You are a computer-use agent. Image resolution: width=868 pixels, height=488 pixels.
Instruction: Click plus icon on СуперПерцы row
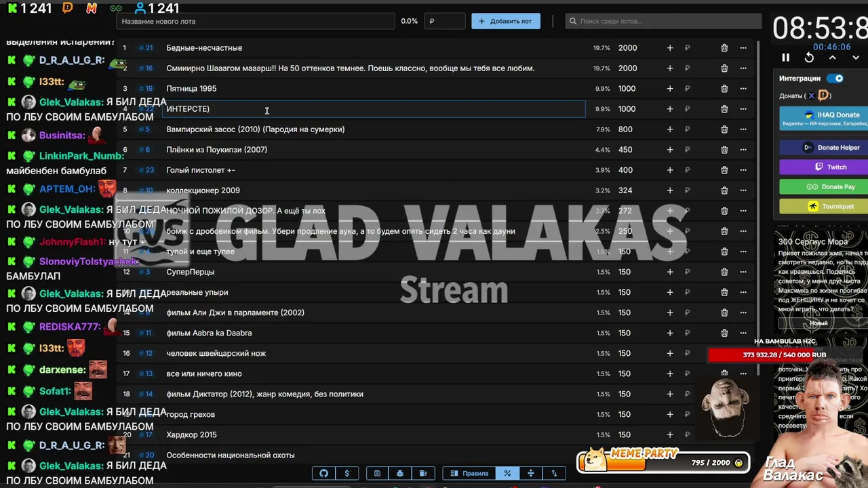click(x=670, y=272)
